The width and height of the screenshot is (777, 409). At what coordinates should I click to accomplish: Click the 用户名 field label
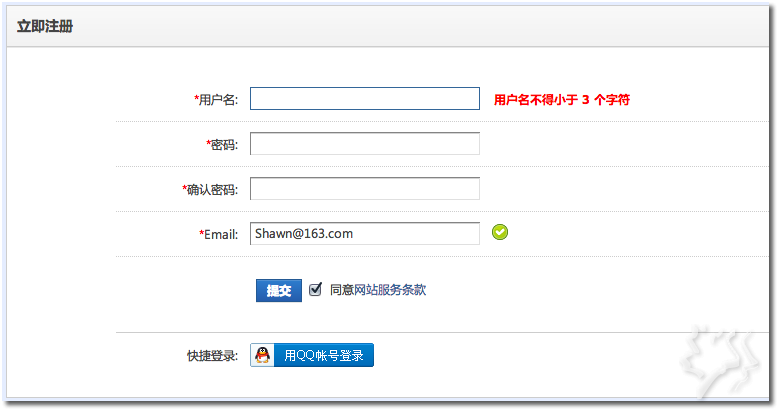point(217,100)
